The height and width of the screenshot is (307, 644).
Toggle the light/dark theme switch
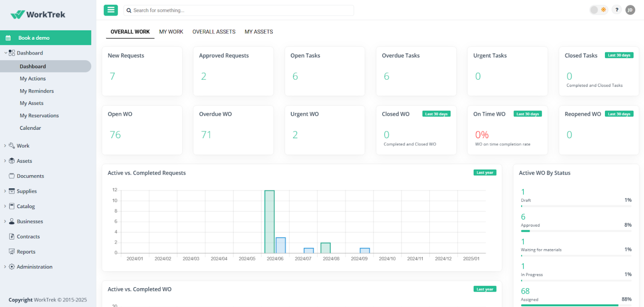(599, 9)
